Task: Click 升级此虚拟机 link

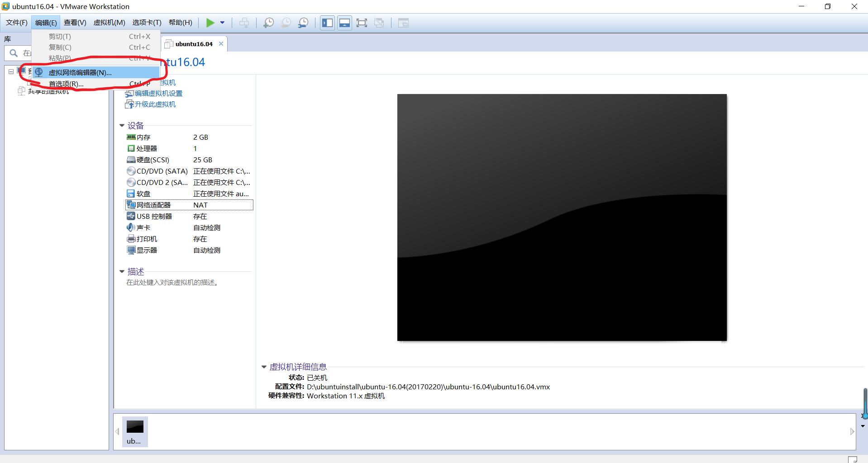Action: coord(155,104)
